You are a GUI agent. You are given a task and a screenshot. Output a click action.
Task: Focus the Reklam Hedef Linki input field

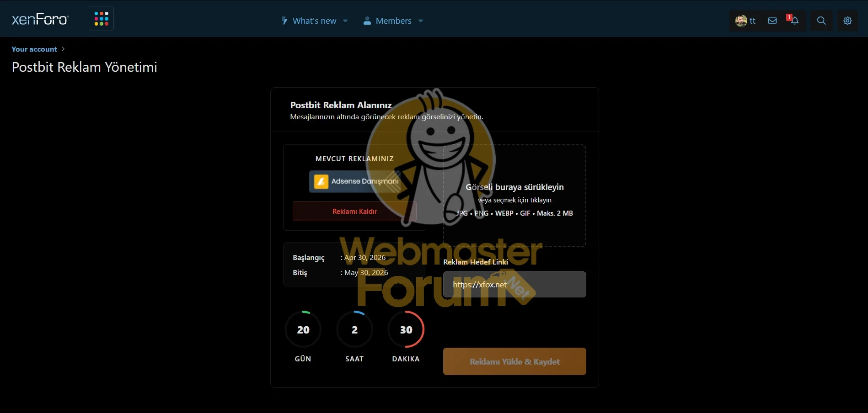point(514,285)
